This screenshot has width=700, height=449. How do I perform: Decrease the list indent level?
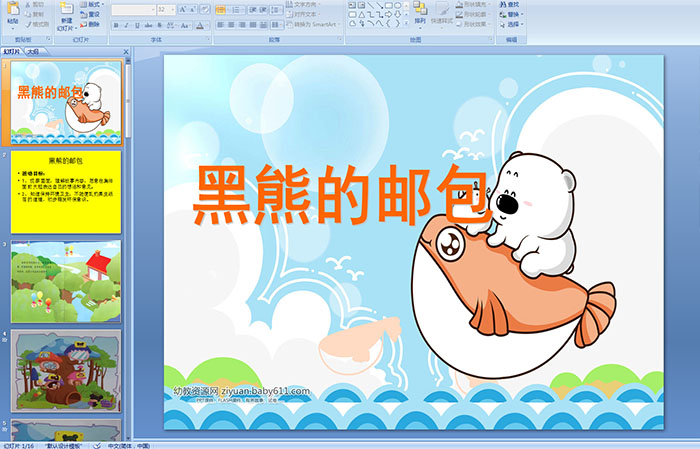point(253,10)
